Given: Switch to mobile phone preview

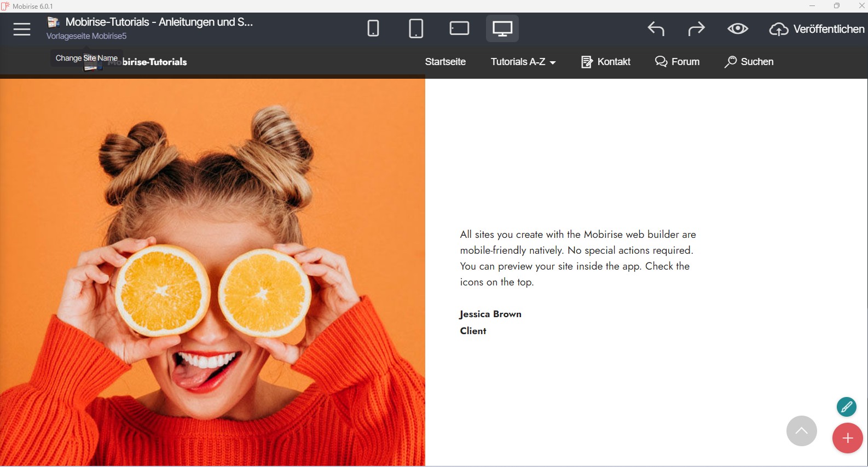Looking at the screenshot, I should coord(373,28).
